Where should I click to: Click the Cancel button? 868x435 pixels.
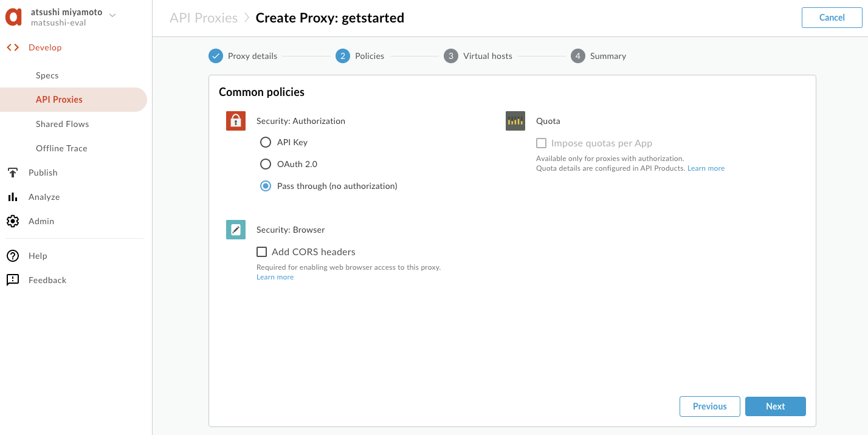click(832, 18)
